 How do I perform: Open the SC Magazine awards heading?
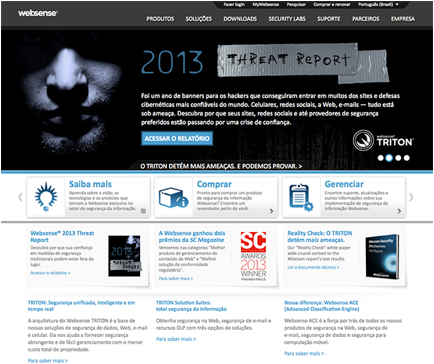(x=192, y=236)
